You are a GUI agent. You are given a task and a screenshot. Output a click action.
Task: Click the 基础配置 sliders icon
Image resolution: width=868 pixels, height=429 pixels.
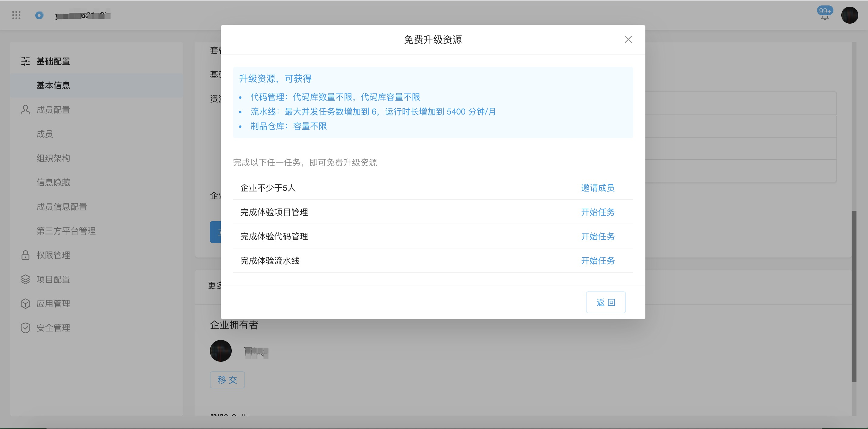25,61
